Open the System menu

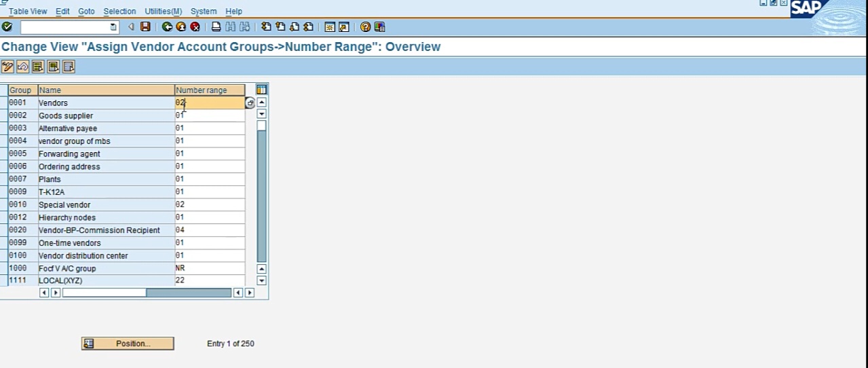click(x=204, y=12)
